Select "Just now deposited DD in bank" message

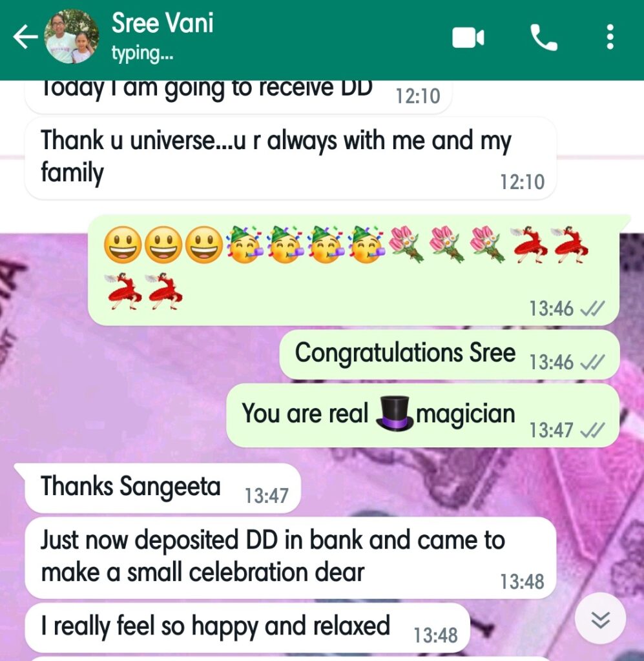pos(290,558)
